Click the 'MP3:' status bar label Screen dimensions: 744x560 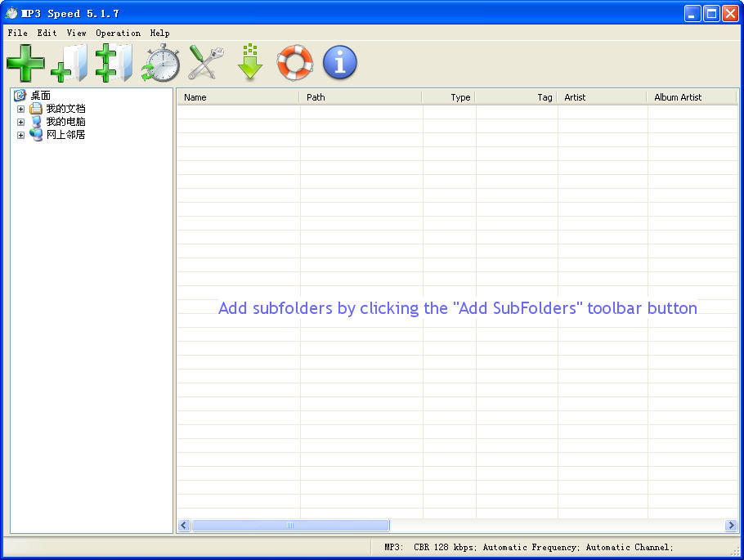coord(394,547)
